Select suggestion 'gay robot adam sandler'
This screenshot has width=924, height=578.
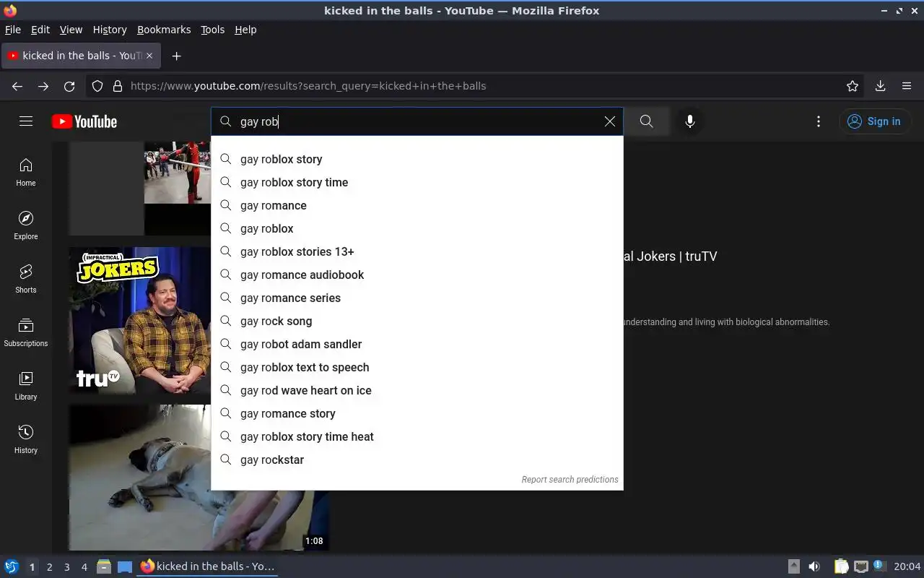pyautogui.click(x=417, y=344)
